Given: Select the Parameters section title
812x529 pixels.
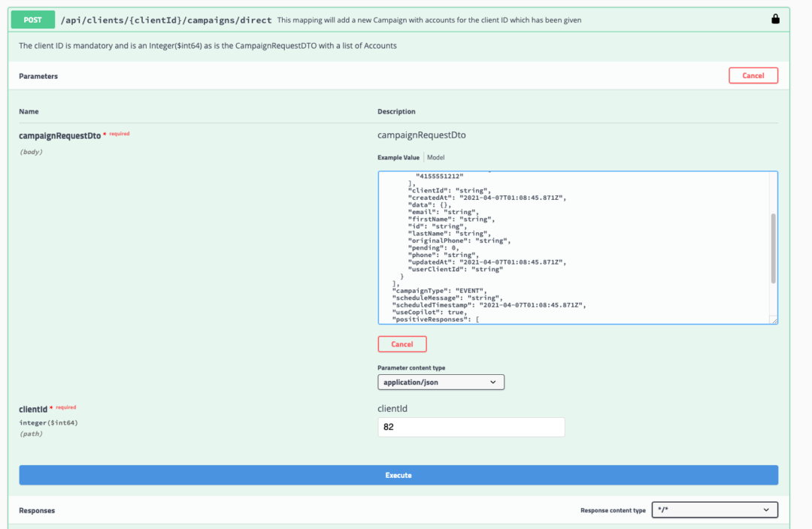Looking at the screenshot, I should click(38, 76).
